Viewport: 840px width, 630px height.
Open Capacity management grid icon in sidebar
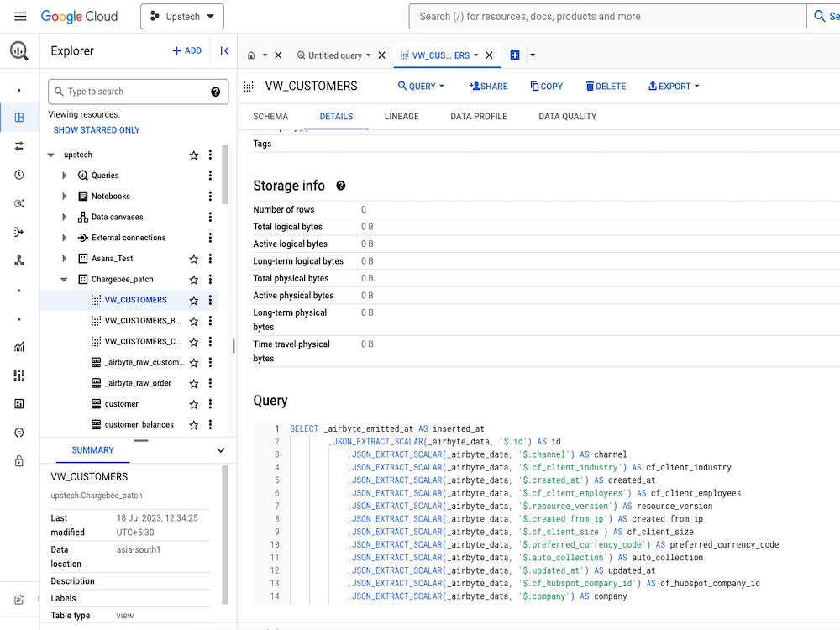tap(19, 375)
